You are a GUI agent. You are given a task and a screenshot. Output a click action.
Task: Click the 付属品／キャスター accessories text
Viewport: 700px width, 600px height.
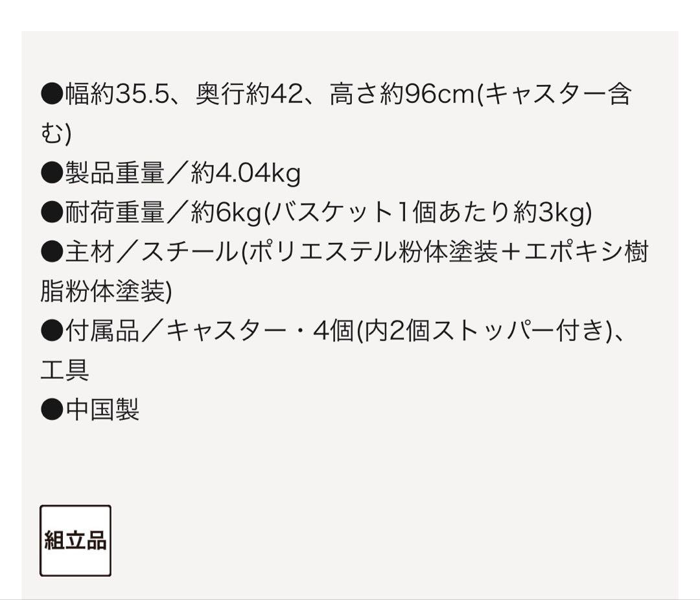[176, 331]
